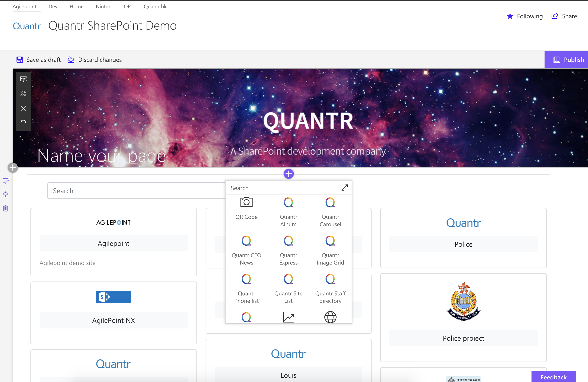Click the Publish book icon
The image size is (588, 382).
coord(557,60)
